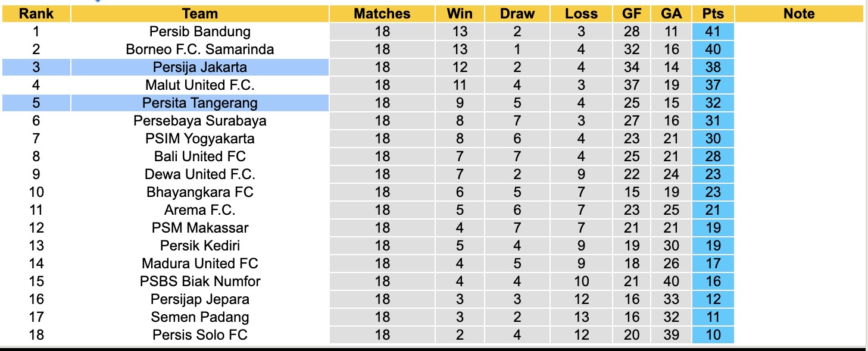Sort by the Matches column header
This screenshot has height=351, width=868.
[x=382, y=14]
